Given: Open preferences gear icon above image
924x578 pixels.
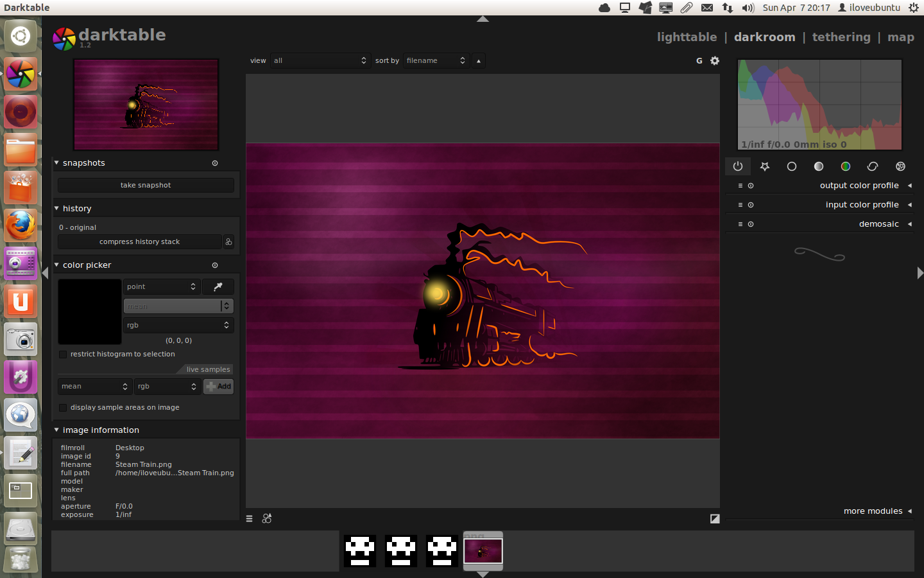Looking at the screenshot, I should (715, 60).
